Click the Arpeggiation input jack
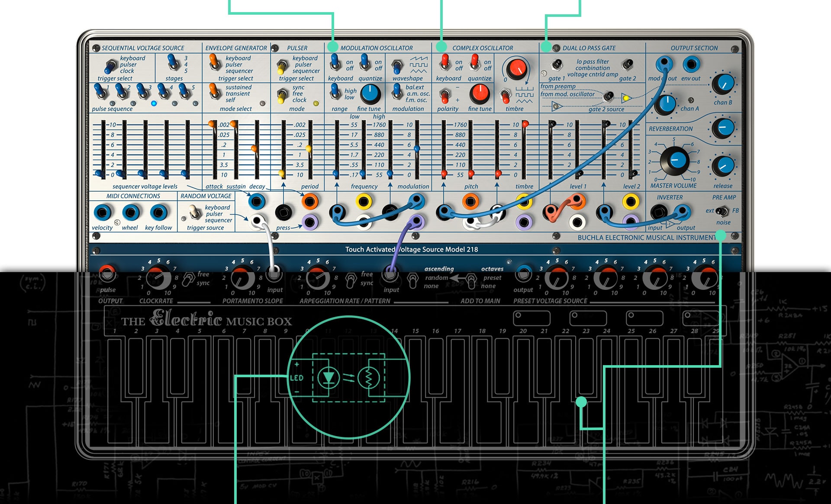Image resolution: width=831 pixels, height=504 pixels. (390, 273)
